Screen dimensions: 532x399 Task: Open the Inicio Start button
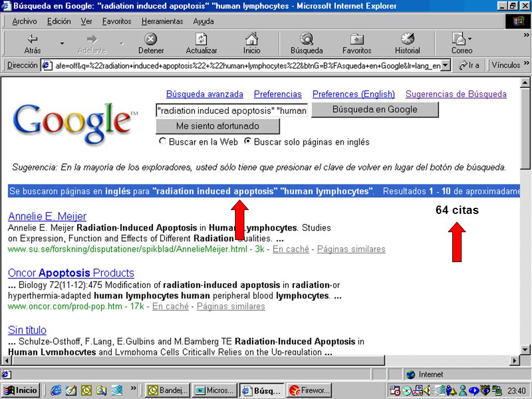[x=21, y=391]
